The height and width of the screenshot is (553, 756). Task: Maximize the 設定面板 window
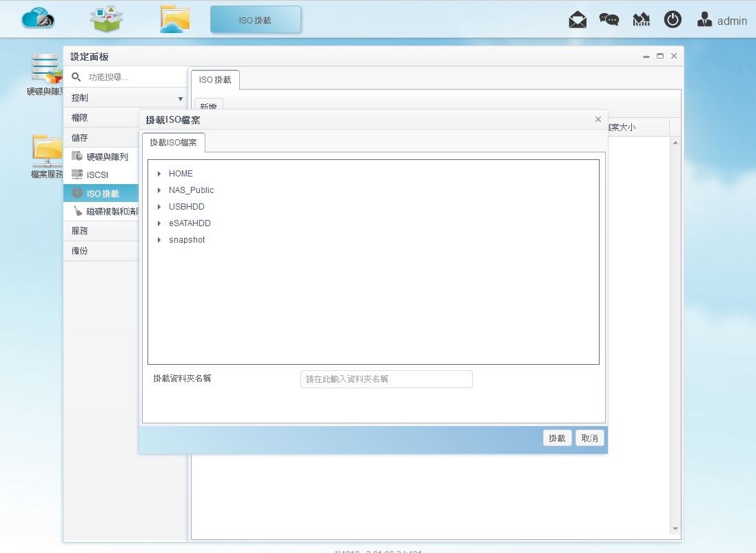(660, 56)
